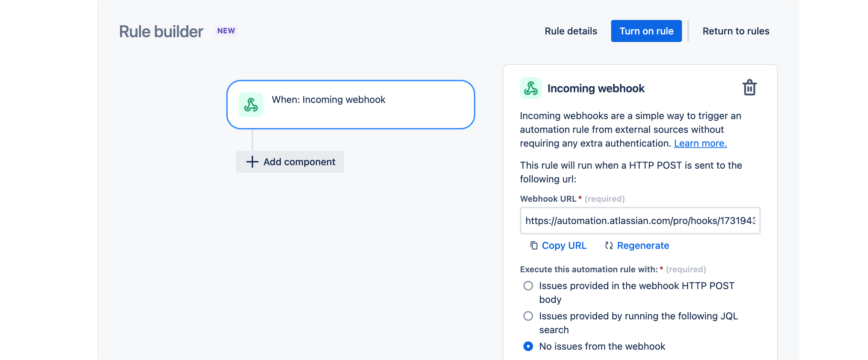Click the green webhook icon in the panel header
The height and width of the screenshot is (360, 868).
(x=530, y=88)
